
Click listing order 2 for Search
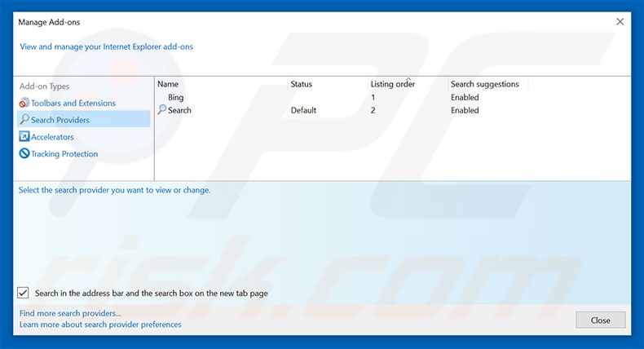coord(373,110)
